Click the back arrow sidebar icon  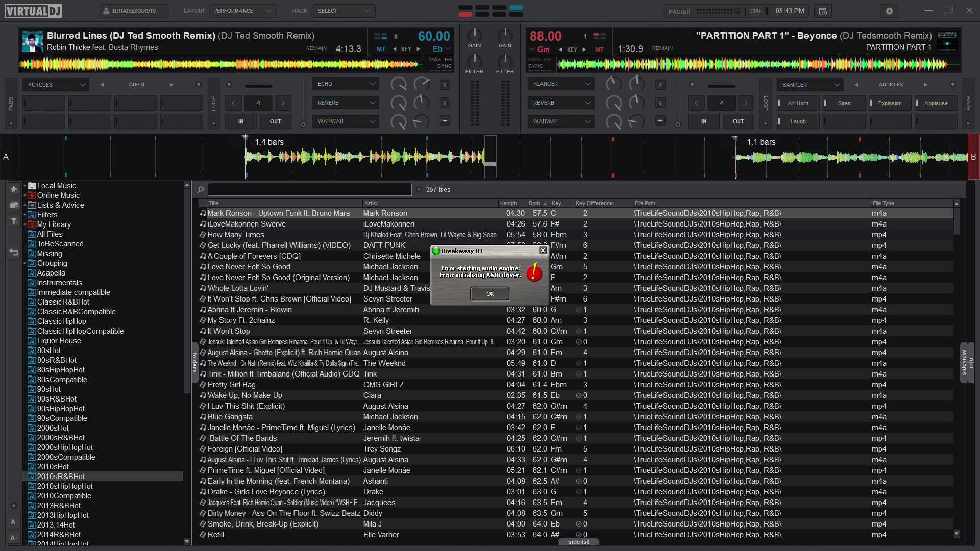point(14,252)
